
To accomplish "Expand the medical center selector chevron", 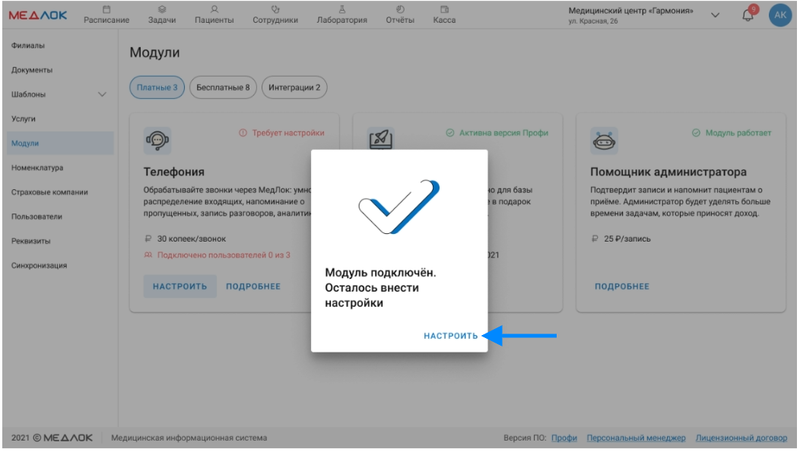I will click(715, 15).
